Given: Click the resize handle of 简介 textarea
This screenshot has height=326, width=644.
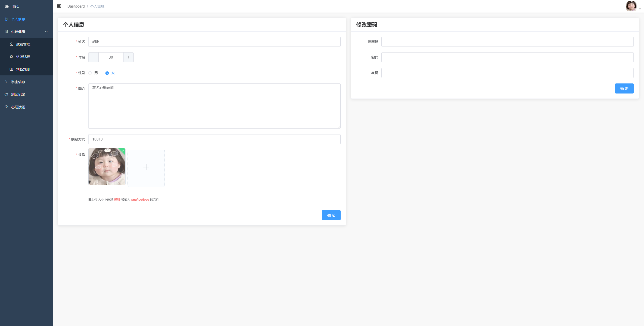Looking at the screenshot, I should [x=339, y=127].
